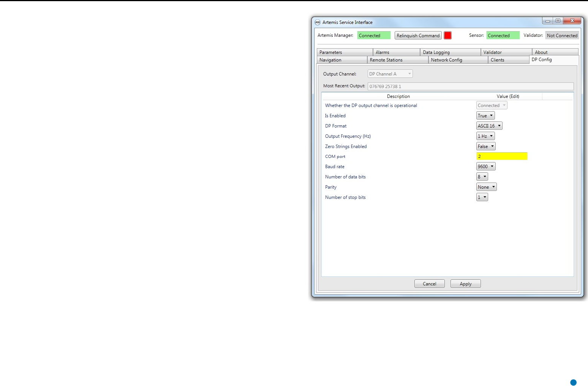588x386 pixels.
Task: Click the Number of stop bits label
Action: pyautogui.click(x=345, y=197)
